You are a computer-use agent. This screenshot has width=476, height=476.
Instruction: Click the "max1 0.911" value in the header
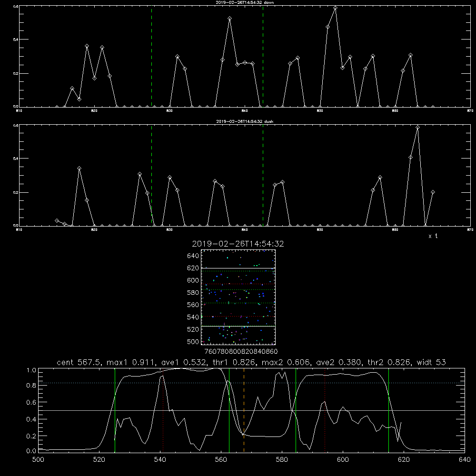click(x=132, y=362)
